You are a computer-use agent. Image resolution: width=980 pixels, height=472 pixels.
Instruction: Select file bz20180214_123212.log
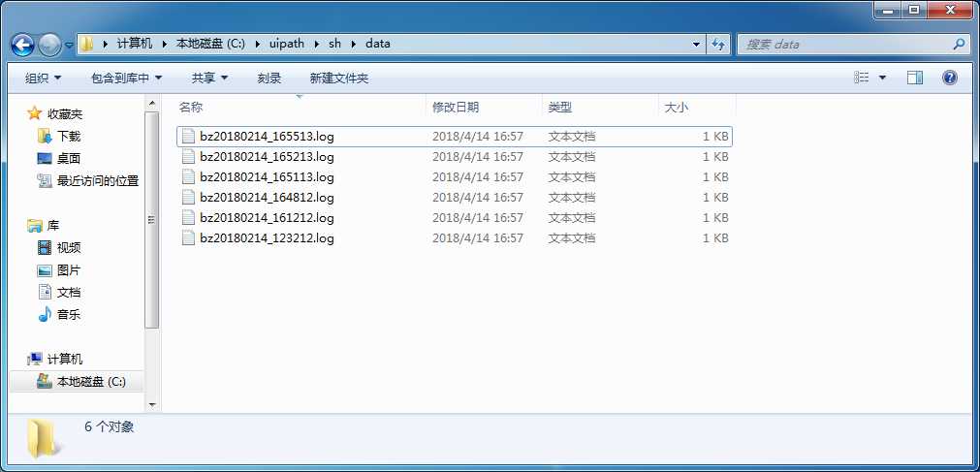click(x=455, y=238)
